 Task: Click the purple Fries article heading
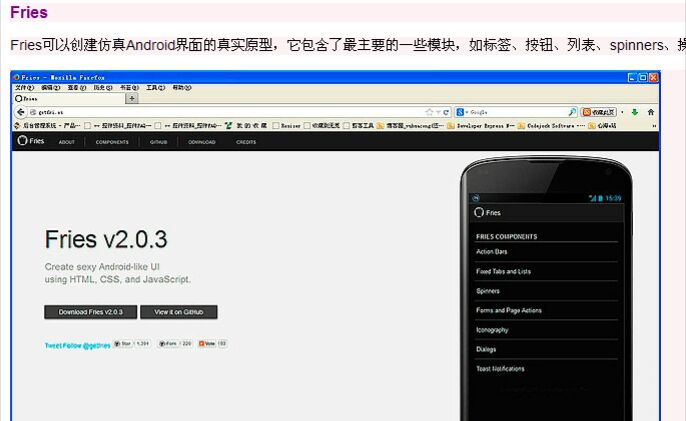click(x=29, y=12)
